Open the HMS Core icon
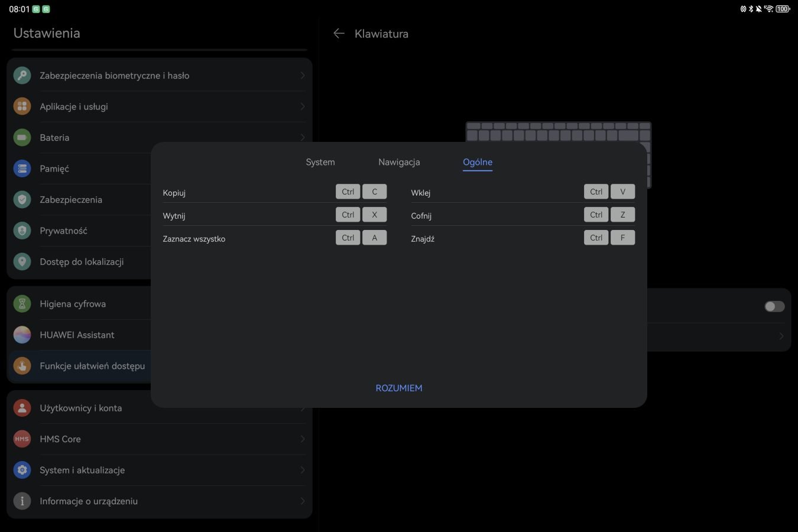The height and width of the screenshot is (532, 798). point(22,439)
